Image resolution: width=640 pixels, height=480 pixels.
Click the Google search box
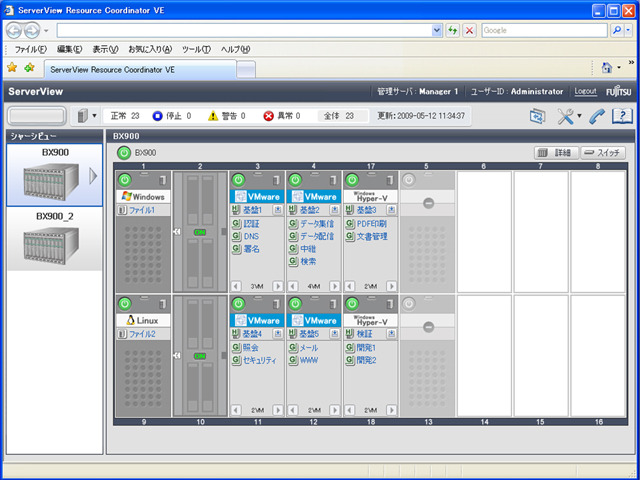(544, 30)
